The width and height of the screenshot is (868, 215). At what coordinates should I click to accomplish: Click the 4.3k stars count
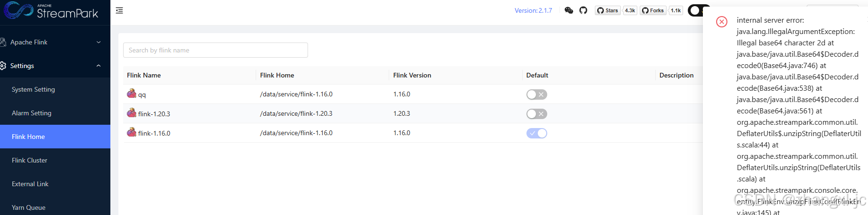coord(630,10)
